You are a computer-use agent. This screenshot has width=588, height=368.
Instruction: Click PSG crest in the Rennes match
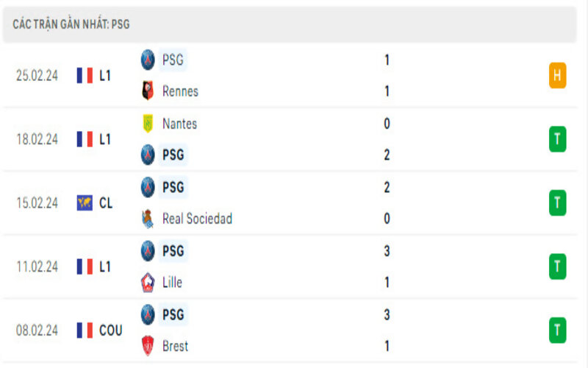(148, 60)
